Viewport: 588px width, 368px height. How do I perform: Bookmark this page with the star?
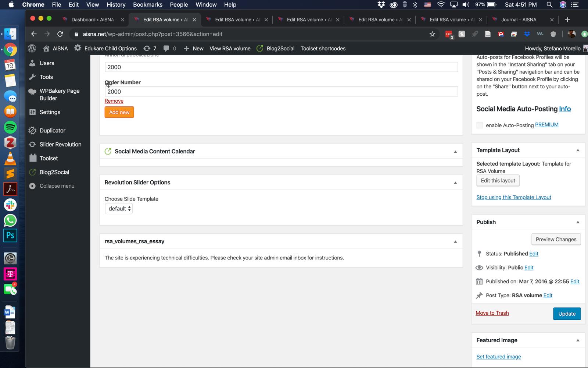coord(432,34)
